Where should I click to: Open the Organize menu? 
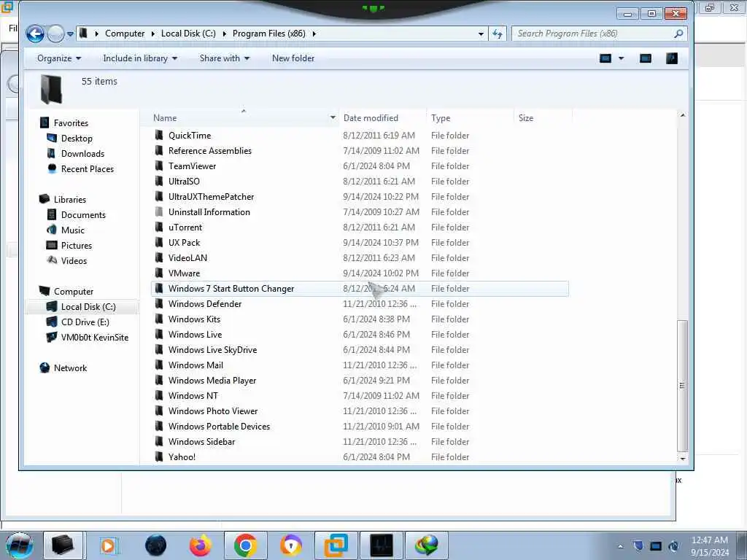[59, 58]
